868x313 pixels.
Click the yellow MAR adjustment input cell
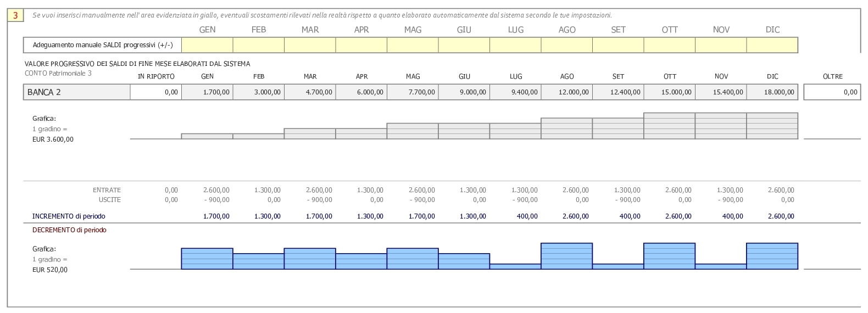tap(310, 45)
